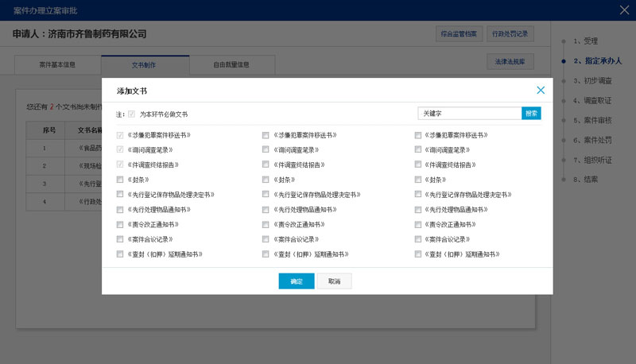Confirm with the 确定 button

pyautogui.click(x=296, y=281)
